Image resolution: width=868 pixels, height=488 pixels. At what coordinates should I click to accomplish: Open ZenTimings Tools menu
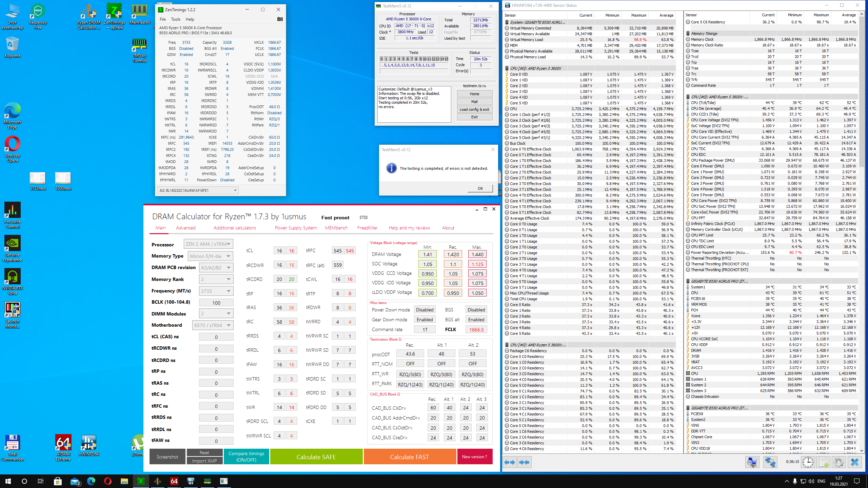176,19
